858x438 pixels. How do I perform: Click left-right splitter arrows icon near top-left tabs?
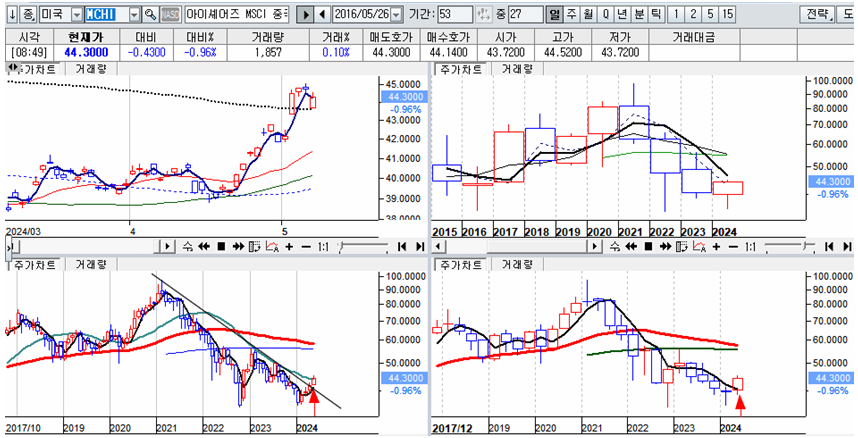(x=13, y=67)
